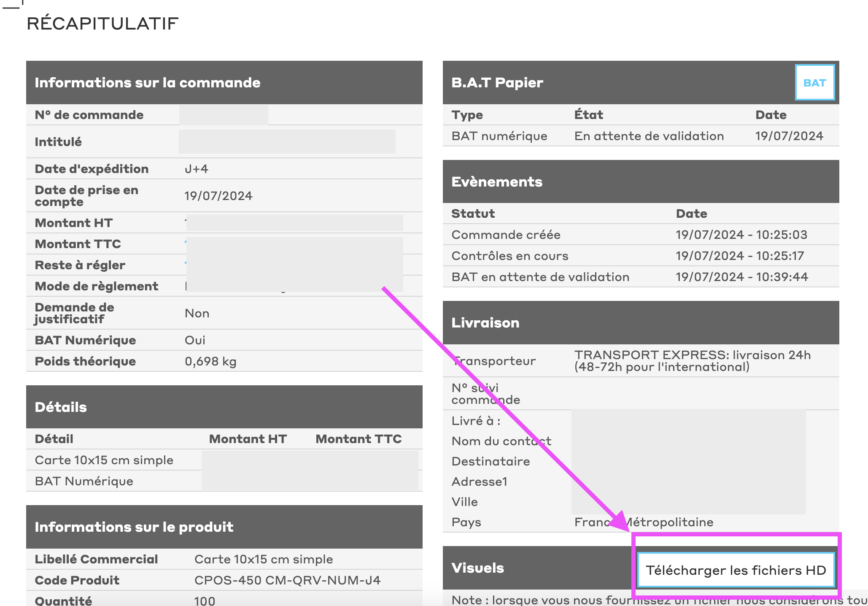Click the N° de commande value field
This screenshot has width=868, height=606.
224,115
